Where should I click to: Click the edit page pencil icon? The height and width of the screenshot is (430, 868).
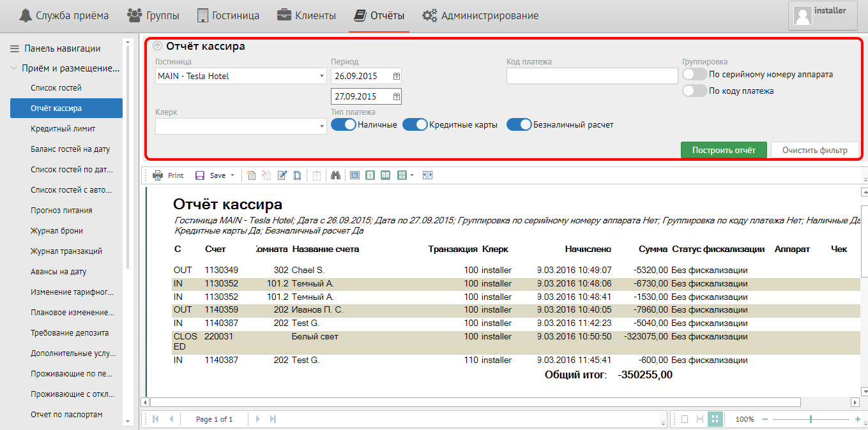tap(282, 175)
